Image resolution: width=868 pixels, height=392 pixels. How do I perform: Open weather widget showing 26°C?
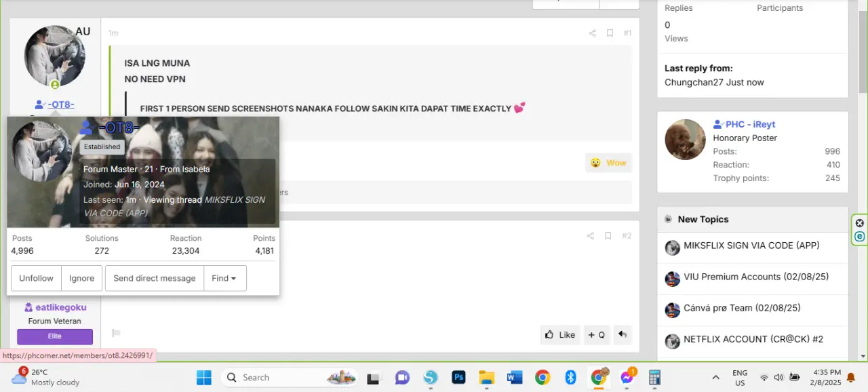coord(46,377)
